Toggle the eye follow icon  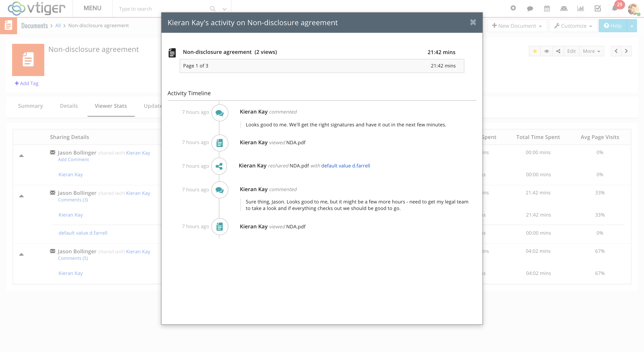[x=547, y=51]
